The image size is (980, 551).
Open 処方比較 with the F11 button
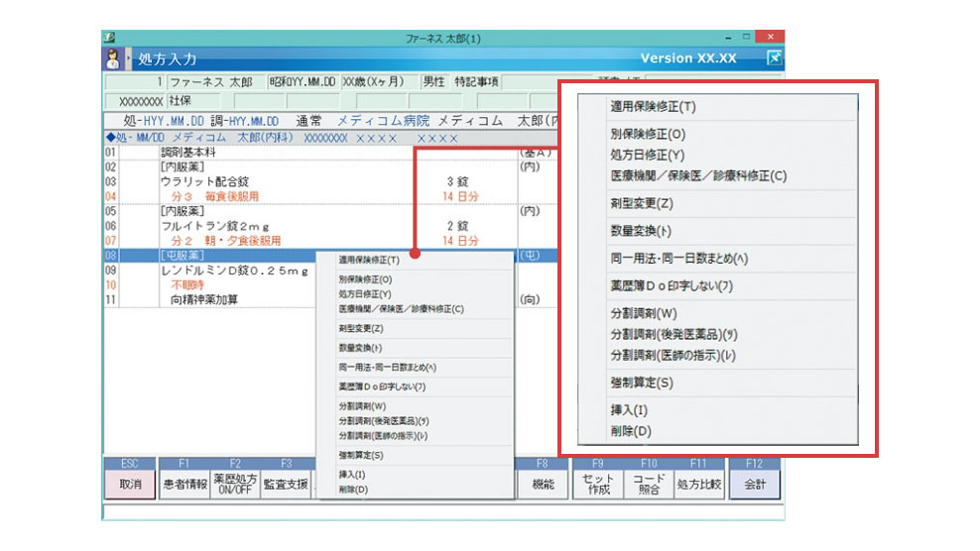[x=698, y=484]
